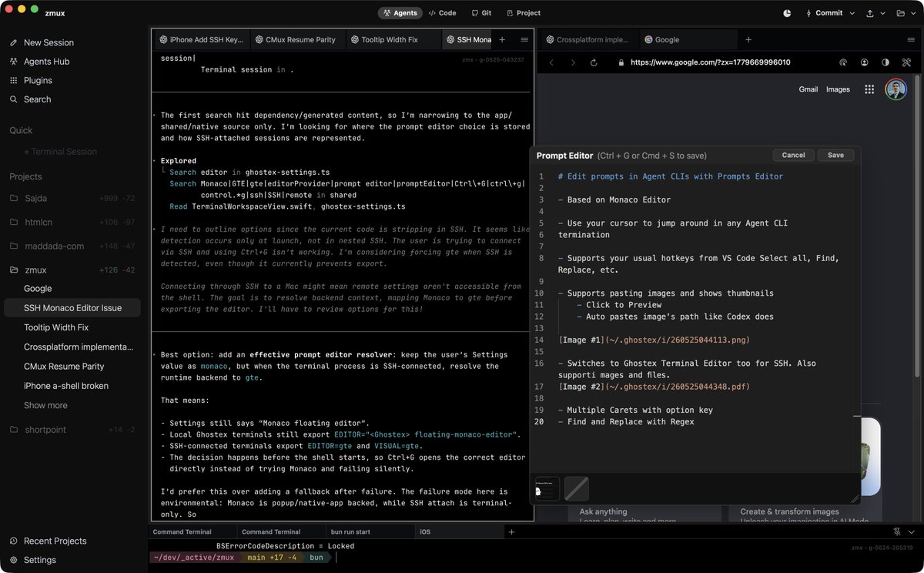924x573 pixels.
Task: Open the Images link on Google page
Action: [838, 89]
